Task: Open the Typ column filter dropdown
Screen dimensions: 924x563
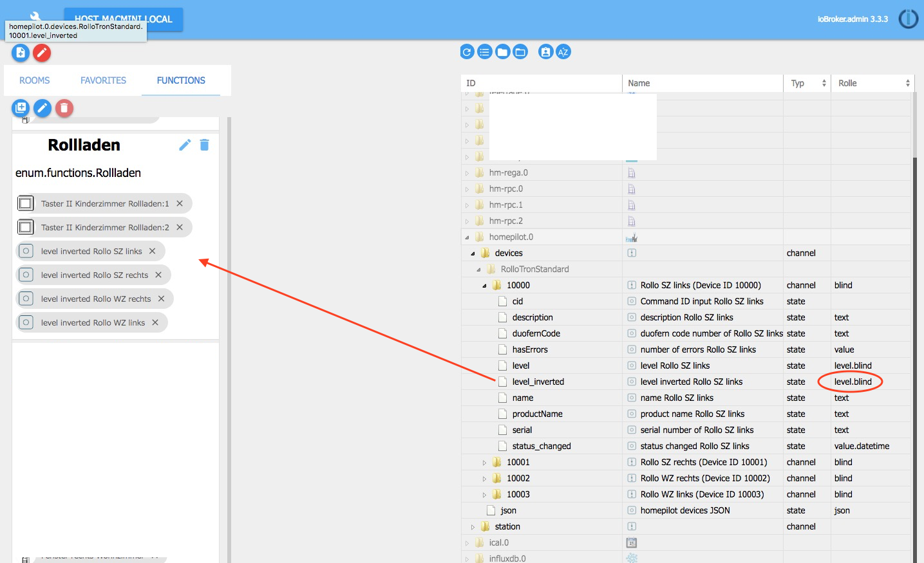Action: pos(824,83)
